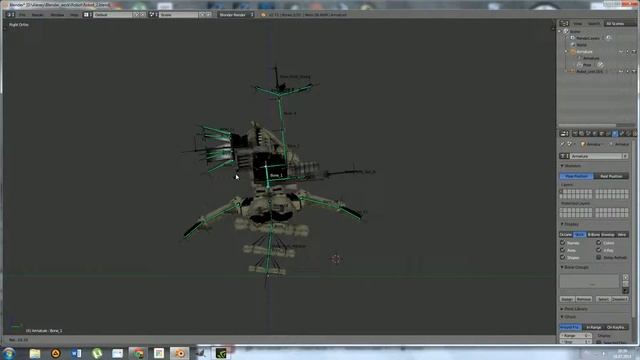Toggle the Names checkbox
Image resolution: width=640 pixels, height=360 pixels.
[x=562, y=243]
